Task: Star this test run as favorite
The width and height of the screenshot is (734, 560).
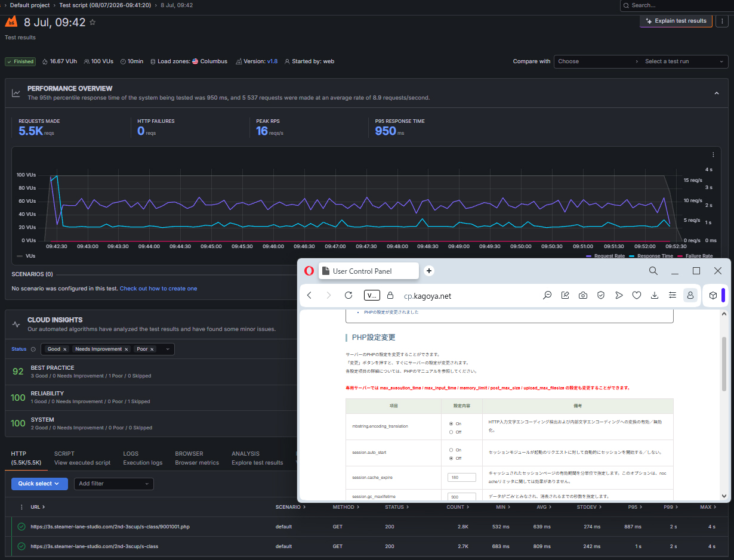Action: point(92,23)
